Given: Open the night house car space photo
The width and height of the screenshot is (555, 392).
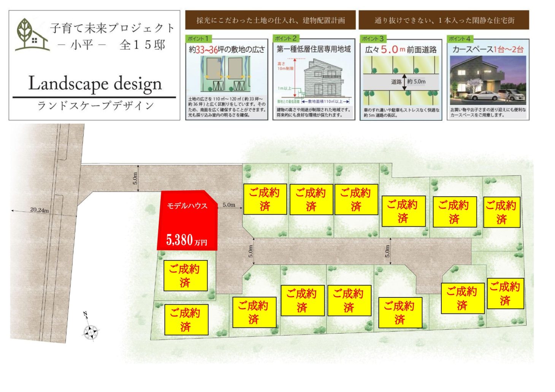Looking at the screenshot, I should 488,80.
